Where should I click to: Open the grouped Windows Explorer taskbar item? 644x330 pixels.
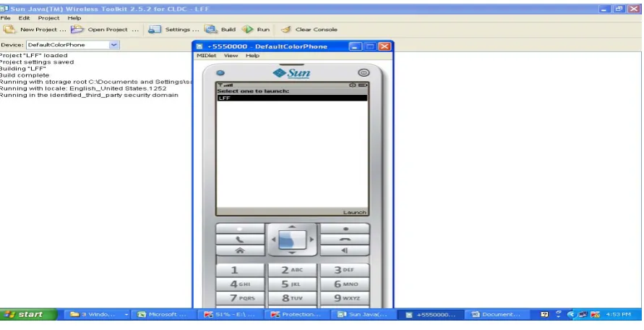coord(98,315)
